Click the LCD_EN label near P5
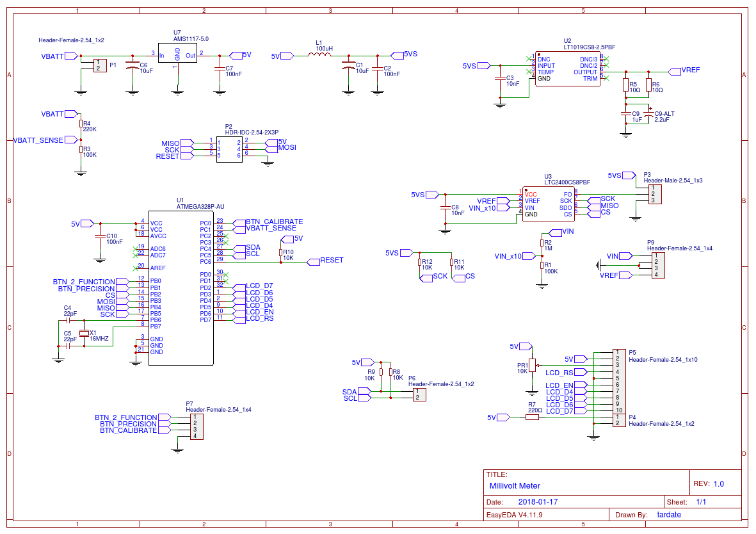The height and width of the screenshot is (534, 756). 559,385
